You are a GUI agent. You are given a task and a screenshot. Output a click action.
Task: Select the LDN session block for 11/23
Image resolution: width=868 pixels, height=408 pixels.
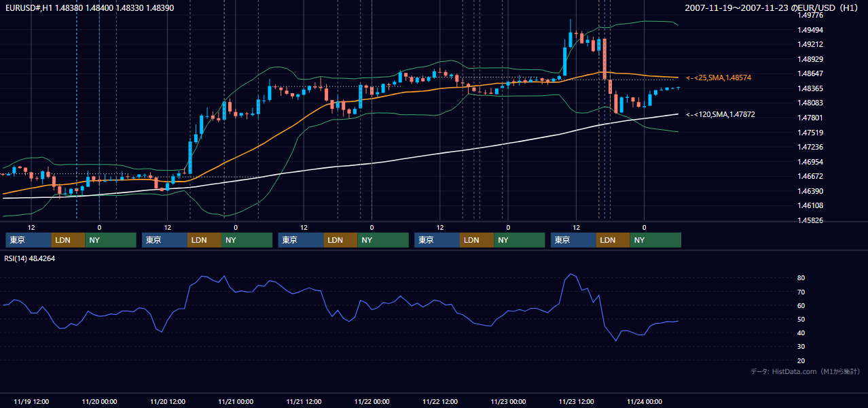pyautogui.click(x=613, y=240)
